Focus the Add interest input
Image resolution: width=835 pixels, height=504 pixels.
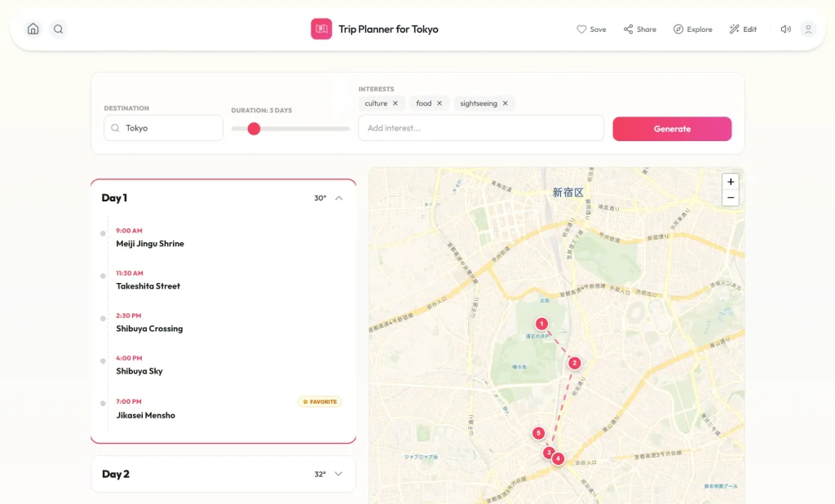481,128
